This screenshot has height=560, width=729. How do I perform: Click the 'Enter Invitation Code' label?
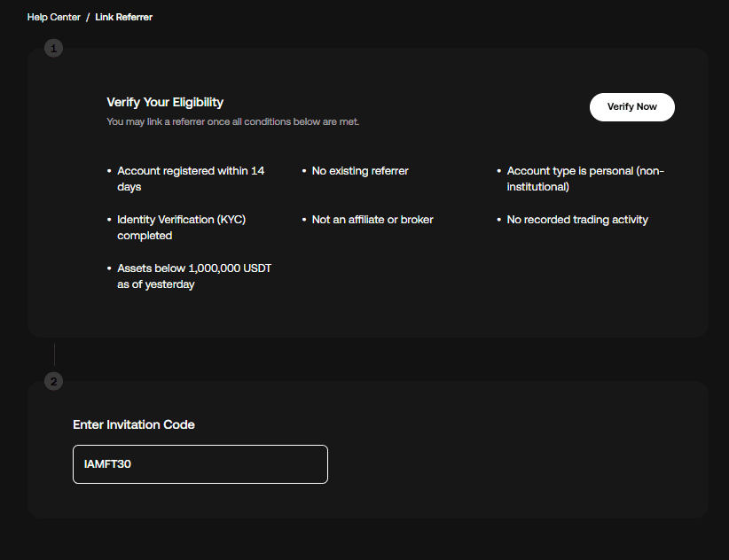pyautogui.click(x=133, y=425)
